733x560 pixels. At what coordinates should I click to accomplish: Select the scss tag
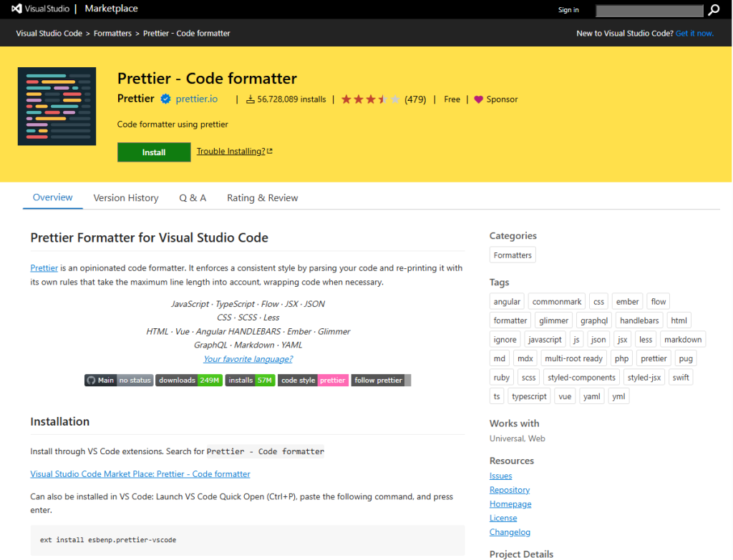pos(529,378)
